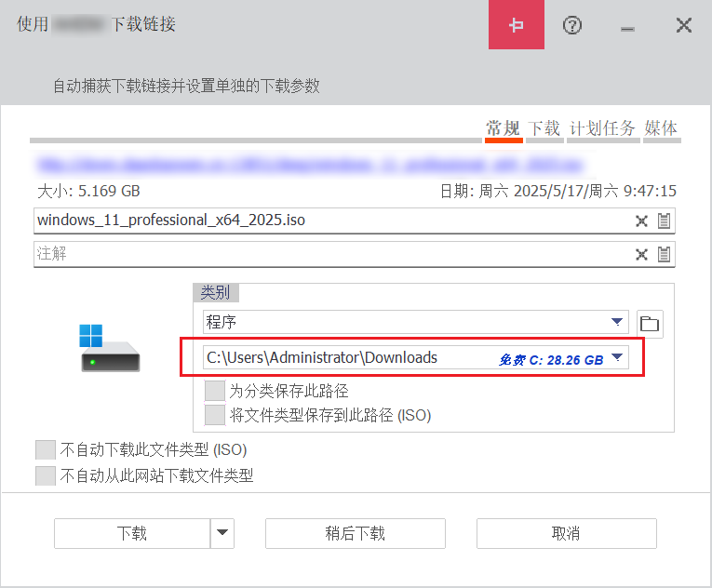Clear the file name field with X icon
The width and height of the screenshot is (712, 588).
tap(641, 221)
